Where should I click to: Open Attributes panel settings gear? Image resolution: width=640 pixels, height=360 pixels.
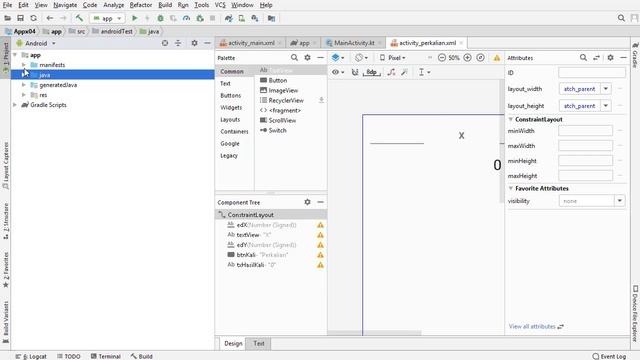(x=610, y=58)
